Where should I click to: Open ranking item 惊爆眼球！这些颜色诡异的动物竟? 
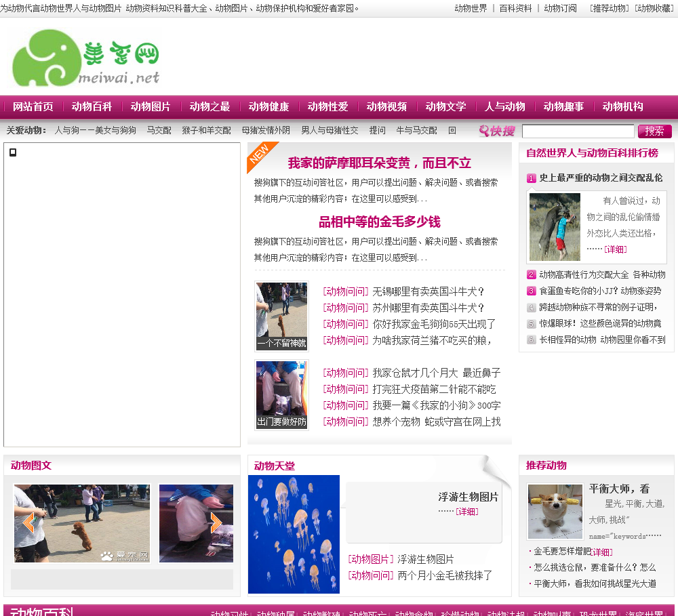[600, 324]
